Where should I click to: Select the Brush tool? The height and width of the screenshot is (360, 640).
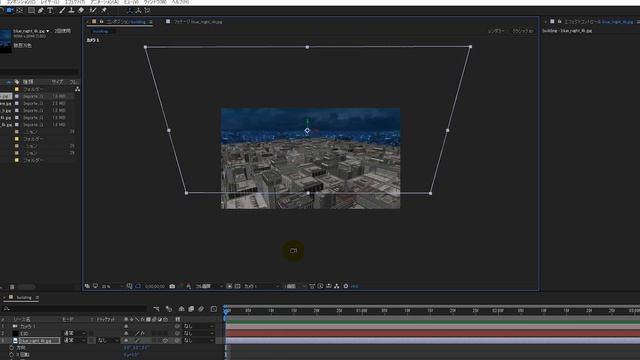point(62,10)
